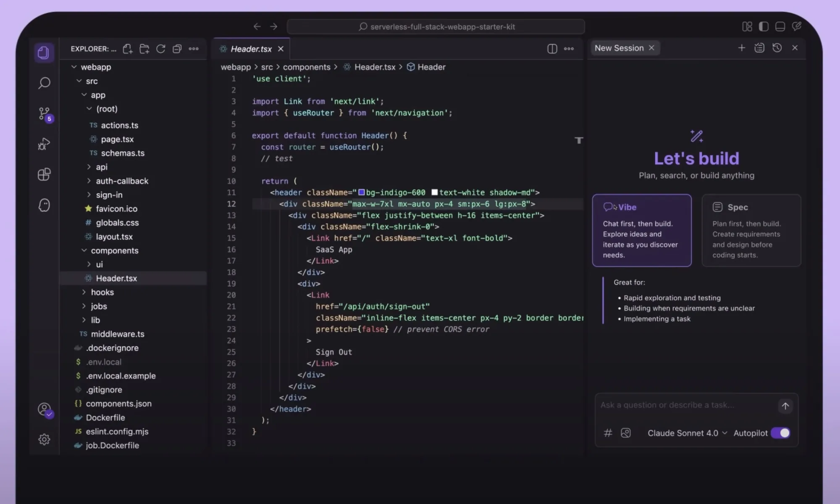This screenshot has width=840, height=504.
Task: Choose the Spec mode card
Action: (751, 230)
